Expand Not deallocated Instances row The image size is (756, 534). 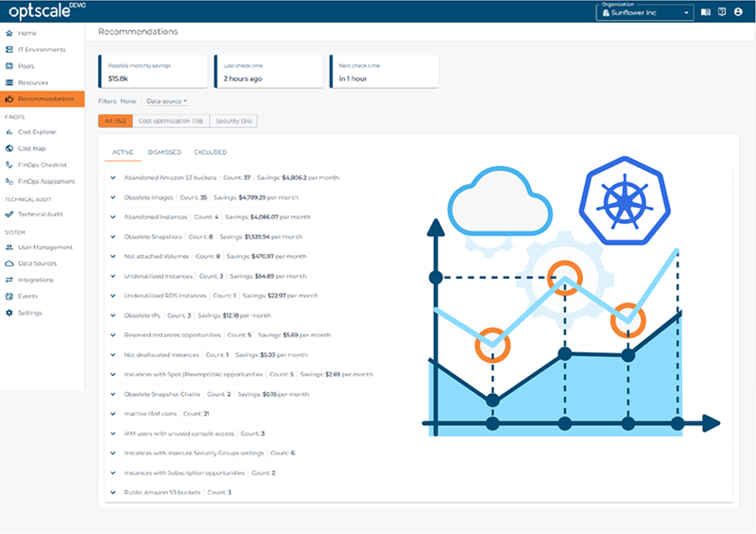click(x=113, y=355)
